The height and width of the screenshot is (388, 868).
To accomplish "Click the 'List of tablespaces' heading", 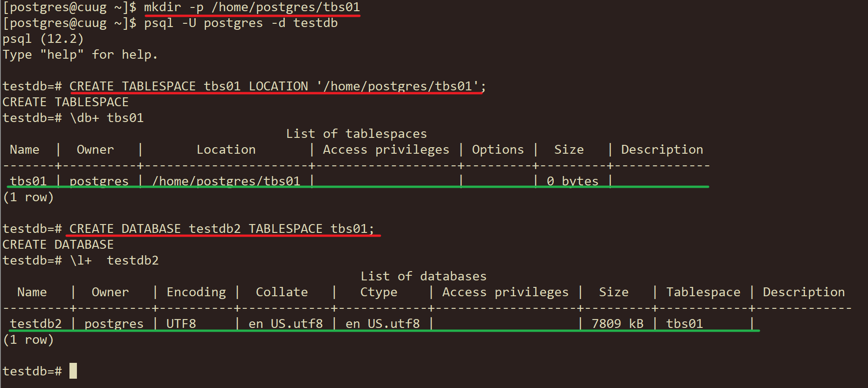I will click(356, 134).
